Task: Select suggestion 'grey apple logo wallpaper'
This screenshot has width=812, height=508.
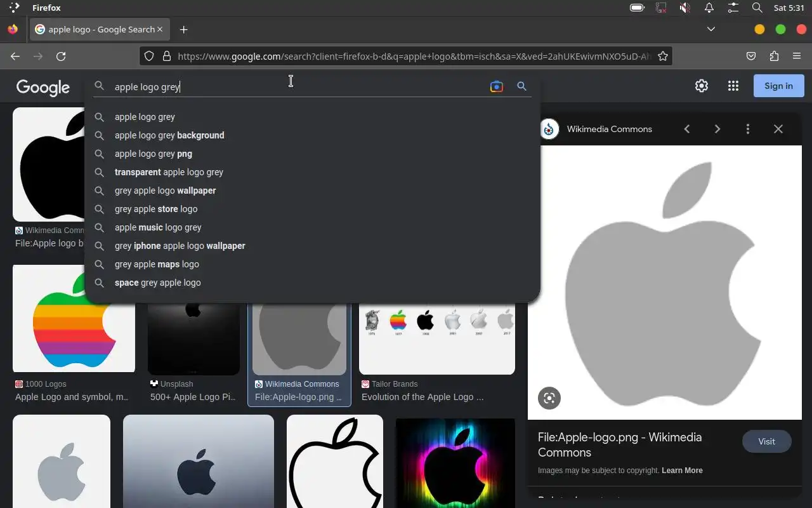Action: coord(311,190)
